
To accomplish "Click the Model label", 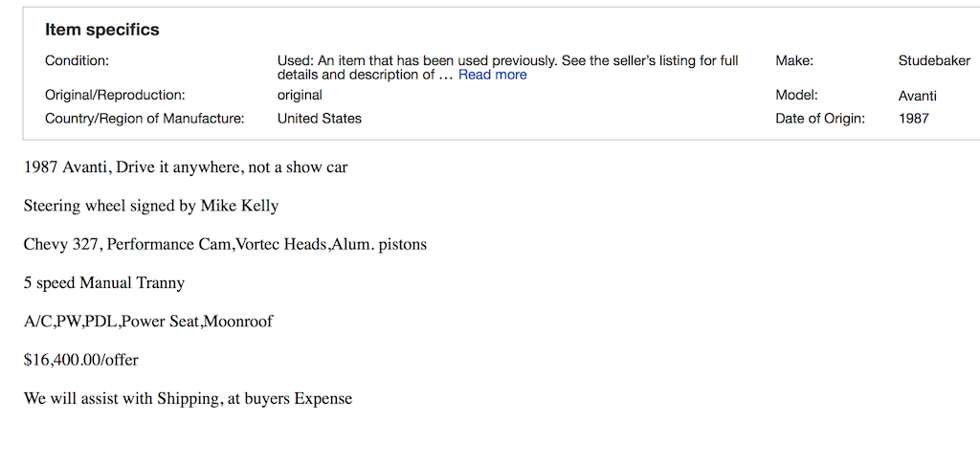I will [x=796, y=96].
